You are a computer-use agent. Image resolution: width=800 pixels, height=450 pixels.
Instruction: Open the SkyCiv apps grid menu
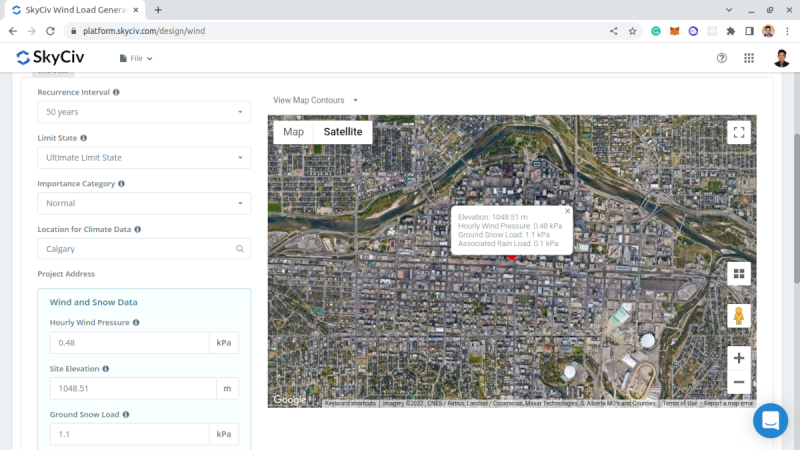coord(749,58)
